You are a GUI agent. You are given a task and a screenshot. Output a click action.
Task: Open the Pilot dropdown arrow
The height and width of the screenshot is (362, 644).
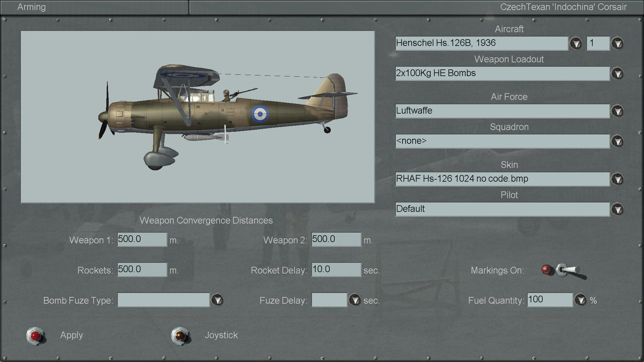tap(618, 209)
